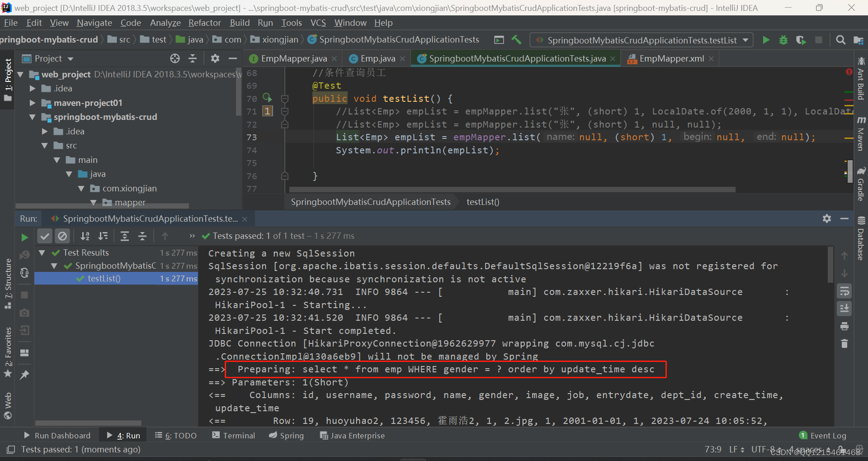868x461 pixels.
Task: Click the Build Project hammer icon
Action: (x=516, y=40)
